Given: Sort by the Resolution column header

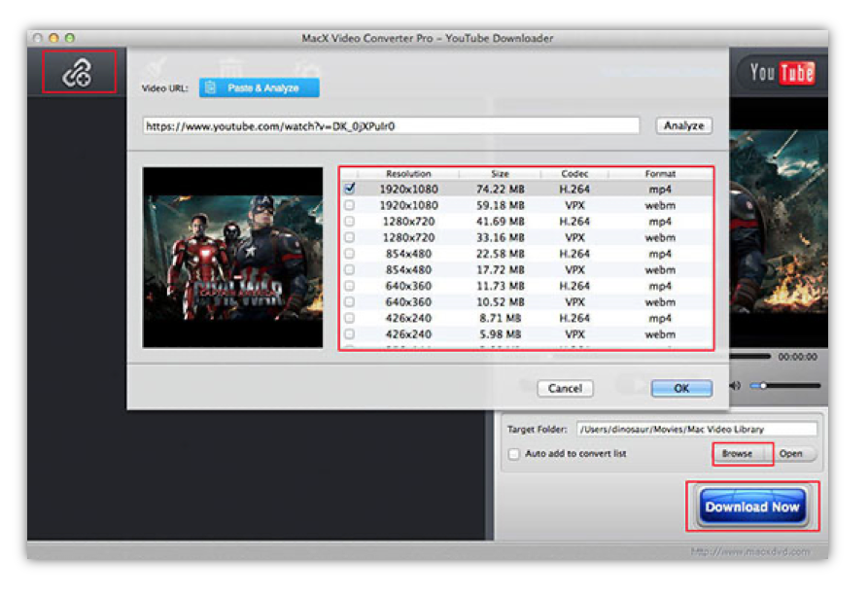Looking at the screenshot, I should click(408, 174).
